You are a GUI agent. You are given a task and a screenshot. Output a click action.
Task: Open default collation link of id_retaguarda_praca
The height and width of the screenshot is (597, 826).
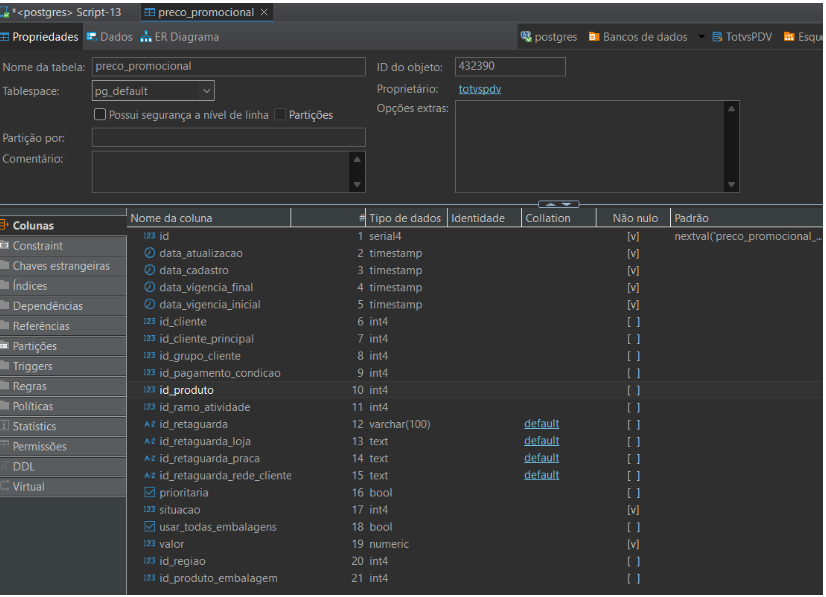tap(541, 458)
